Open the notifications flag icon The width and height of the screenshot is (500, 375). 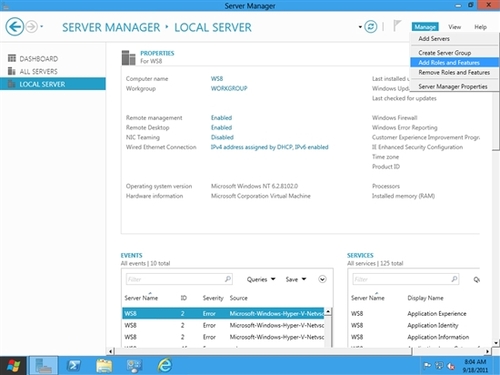397,26
